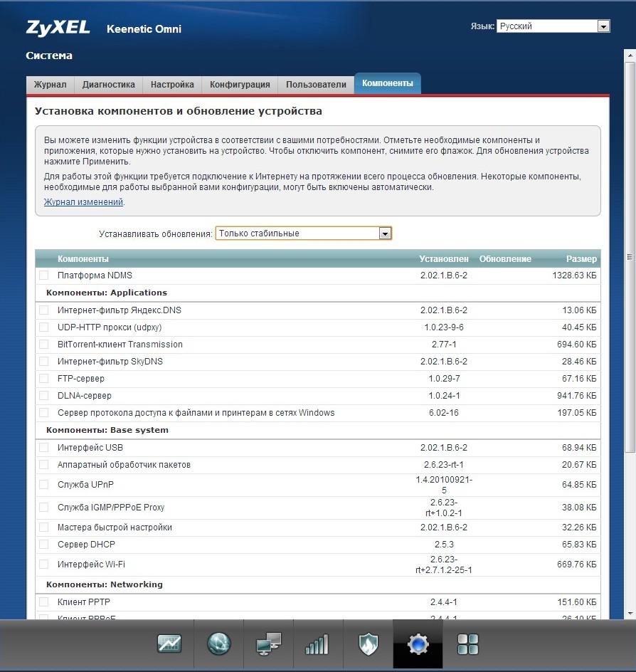Select the Конфигурация tab
The height and width of the screenshot is (672, 636).
(x=240, y=84)
